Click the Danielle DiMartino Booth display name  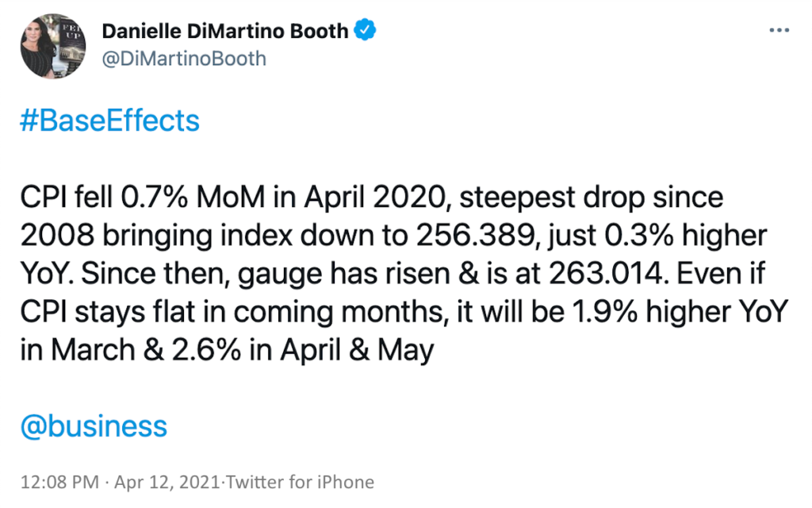(224, 31)
